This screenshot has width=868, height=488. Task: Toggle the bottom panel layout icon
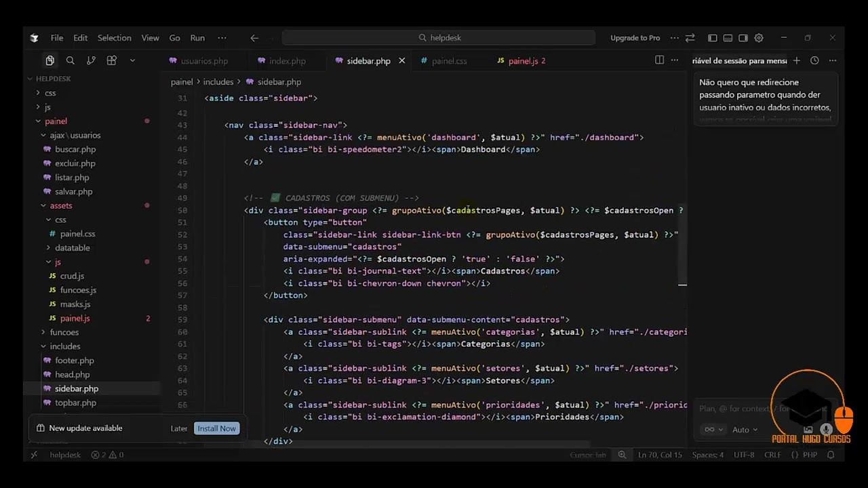coord(728,38)
